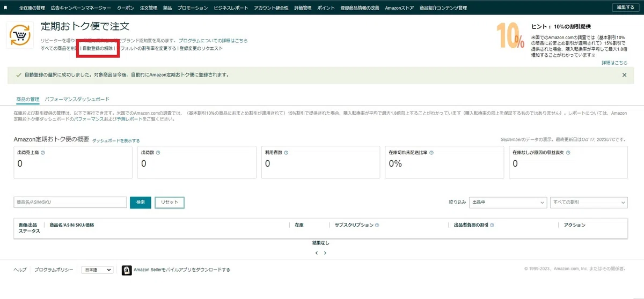
Task: Open 全在庫の管理 menu
Action: [x=32, y=8]
